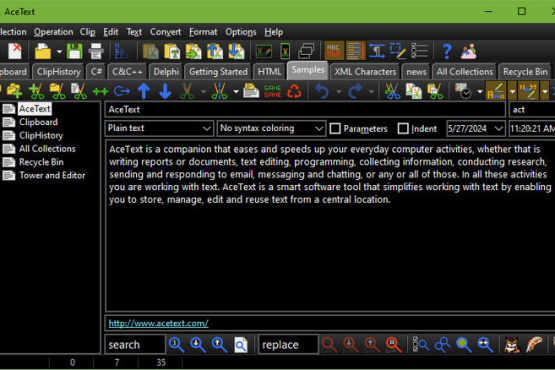Click the green SAME SAME duplicate icon
The height and width of the screenshot is (370, 555).
(x=273, y=91)
